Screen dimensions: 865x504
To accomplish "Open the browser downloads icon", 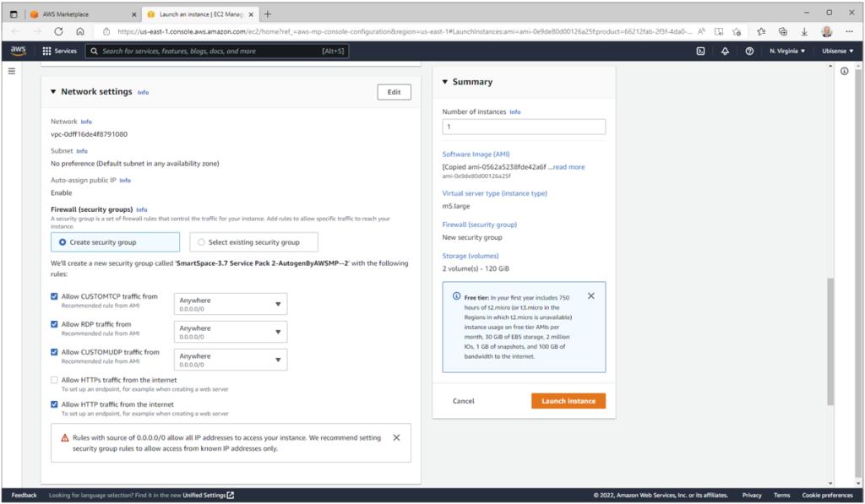I will pyautogui.click(x=804, y=31).
